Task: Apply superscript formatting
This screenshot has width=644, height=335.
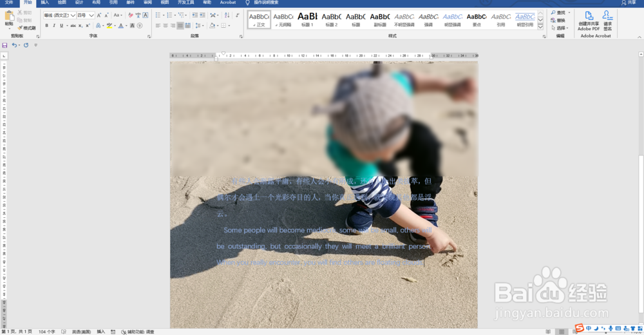Action: tap(88, 26)
